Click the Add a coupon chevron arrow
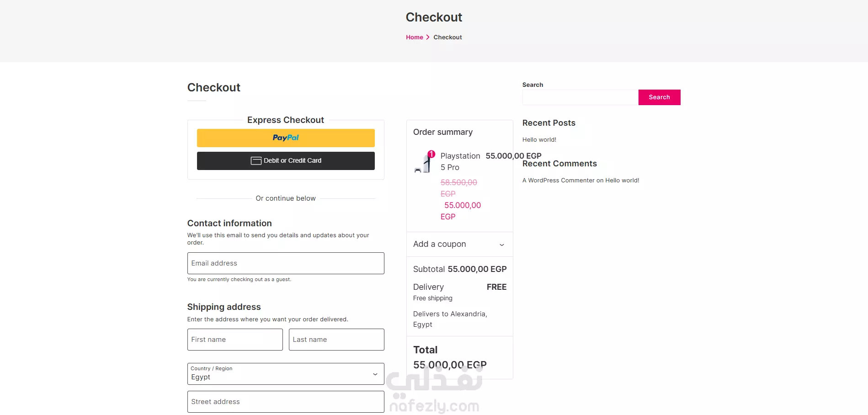Image resolution: width=868 pixels, height=415 pixels. [502, 245]
